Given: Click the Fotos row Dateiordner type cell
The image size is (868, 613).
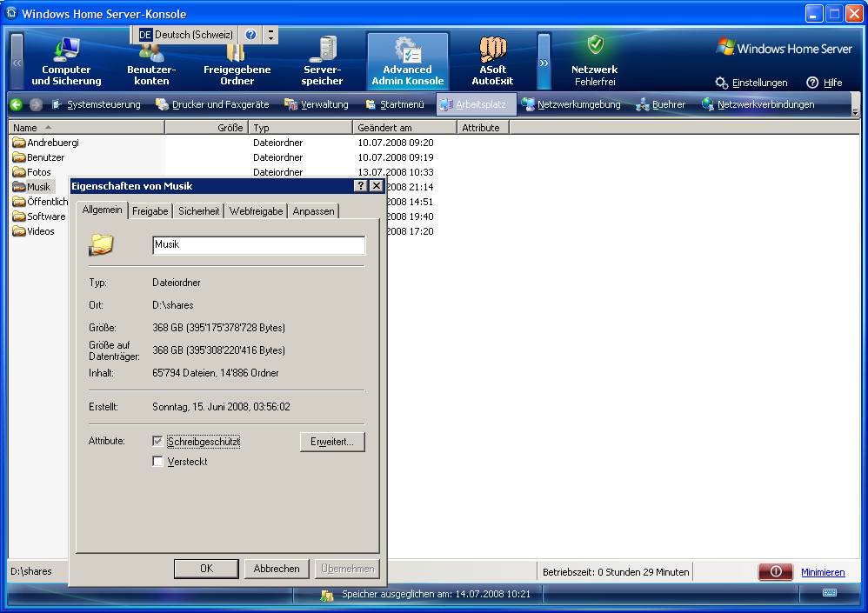Looking at the screenshot, I should (278, 172).
